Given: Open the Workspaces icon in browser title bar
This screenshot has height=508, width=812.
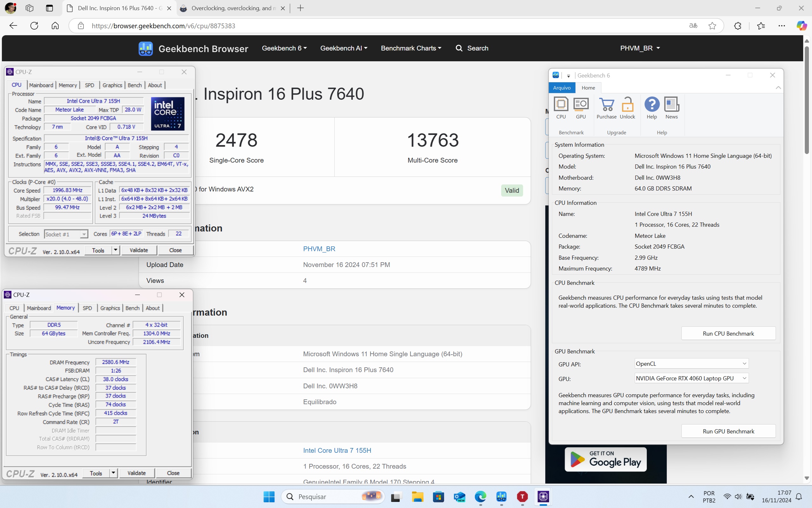Looking at the screenshot, I should coord(29,8).
